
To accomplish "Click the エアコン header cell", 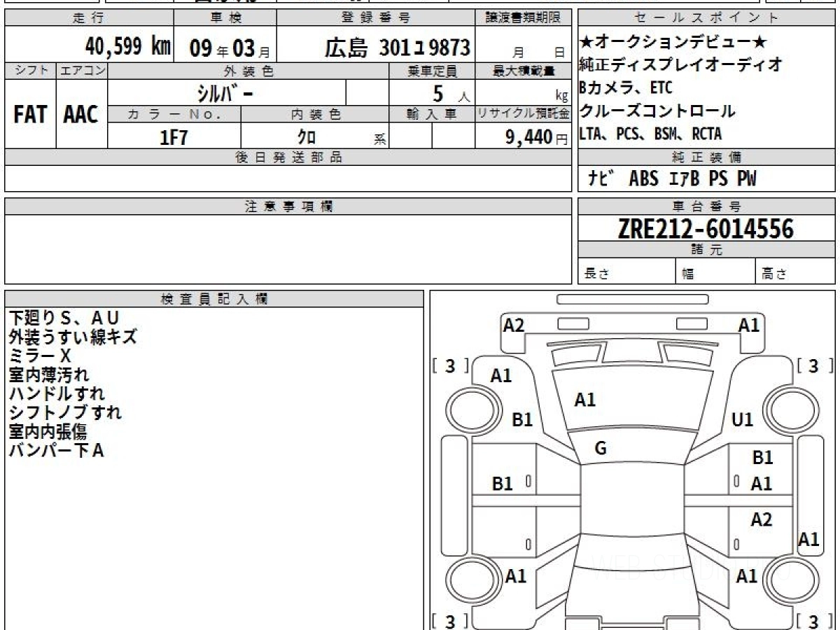I will pos(82,71).
